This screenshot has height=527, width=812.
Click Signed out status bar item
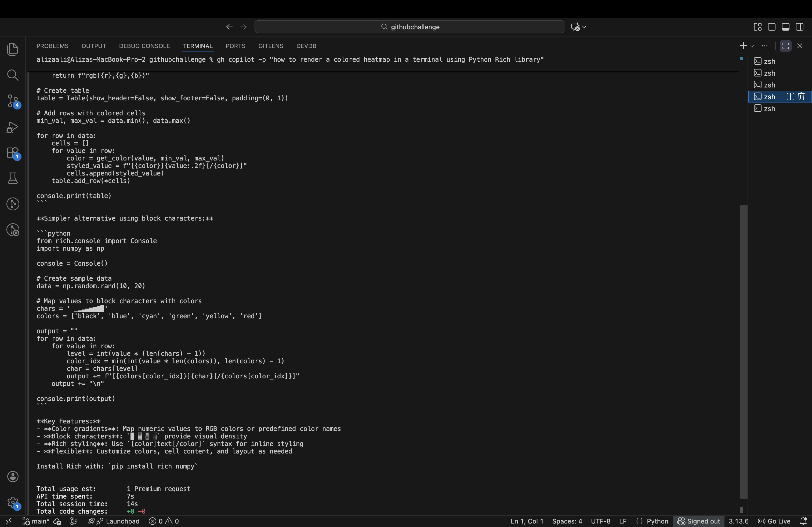click(699, 521)
